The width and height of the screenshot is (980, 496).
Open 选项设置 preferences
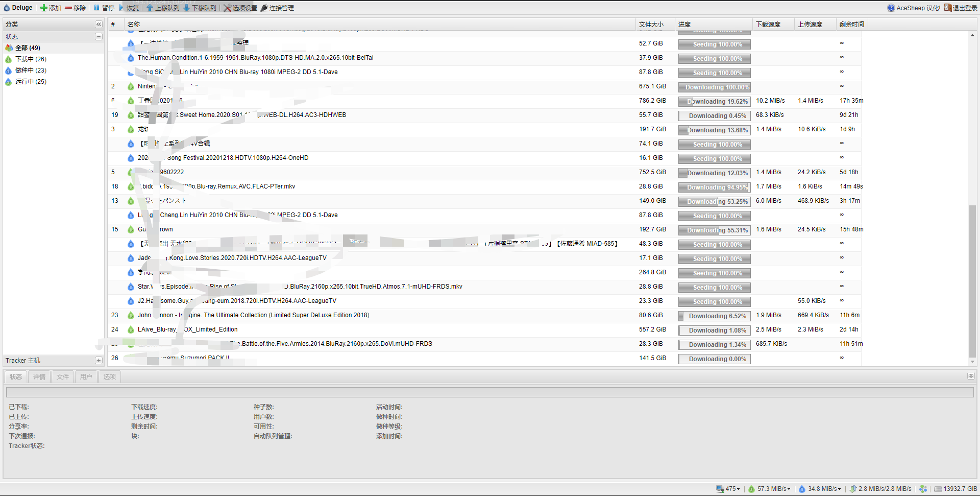[240, 8]
